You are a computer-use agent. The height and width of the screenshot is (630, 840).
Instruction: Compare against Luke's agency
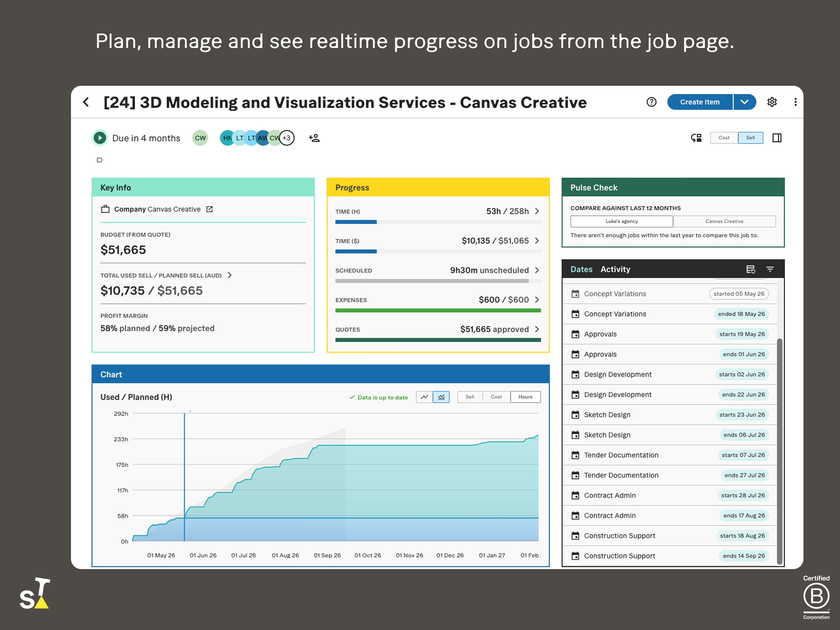[x=622, y=221]
